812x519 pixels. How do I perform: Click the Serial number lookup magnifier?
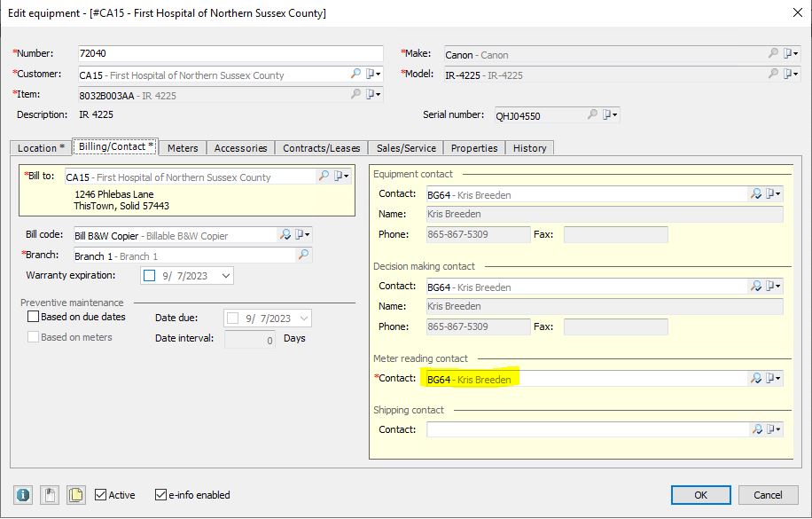pyautogui.click(x=592, y=114)
